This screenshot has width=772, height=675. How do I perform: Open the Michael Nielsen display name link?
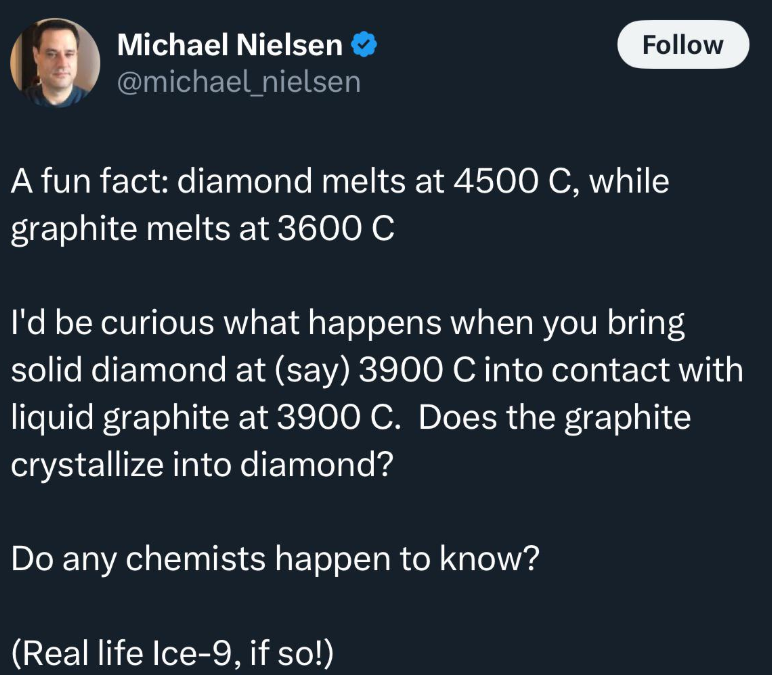click(230, 44)
